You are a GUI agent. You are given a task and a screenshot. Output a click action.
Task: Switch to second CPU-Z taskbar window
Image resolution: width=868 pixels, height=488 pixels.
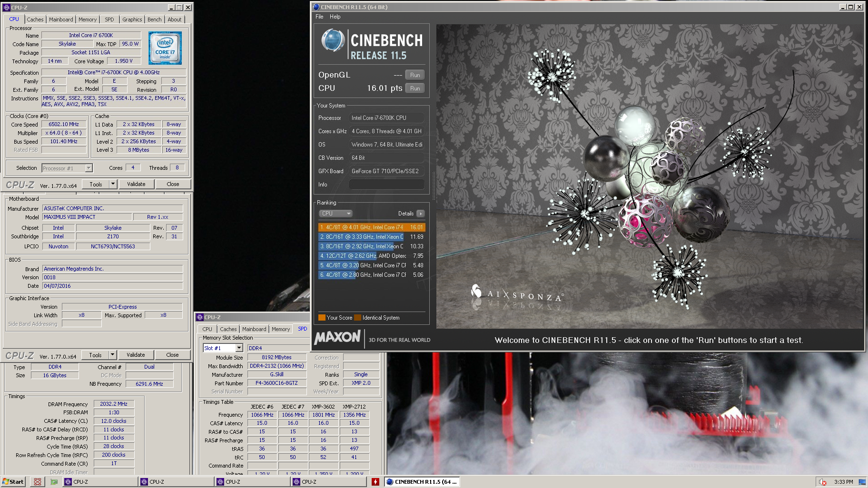click(176, 482)
